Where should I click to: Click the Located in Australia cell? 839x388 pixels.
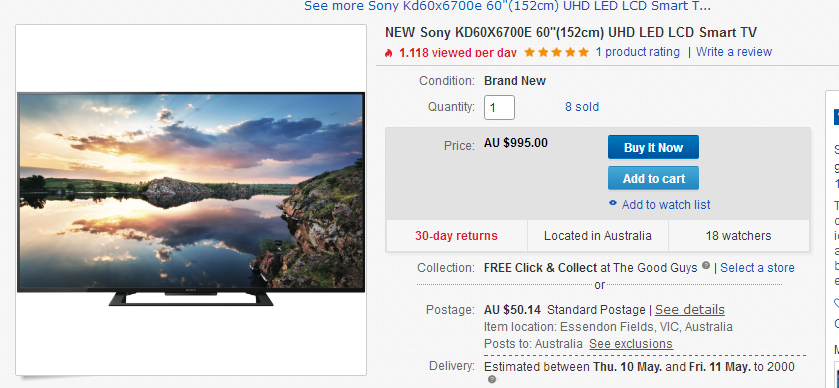click(598, 235)
